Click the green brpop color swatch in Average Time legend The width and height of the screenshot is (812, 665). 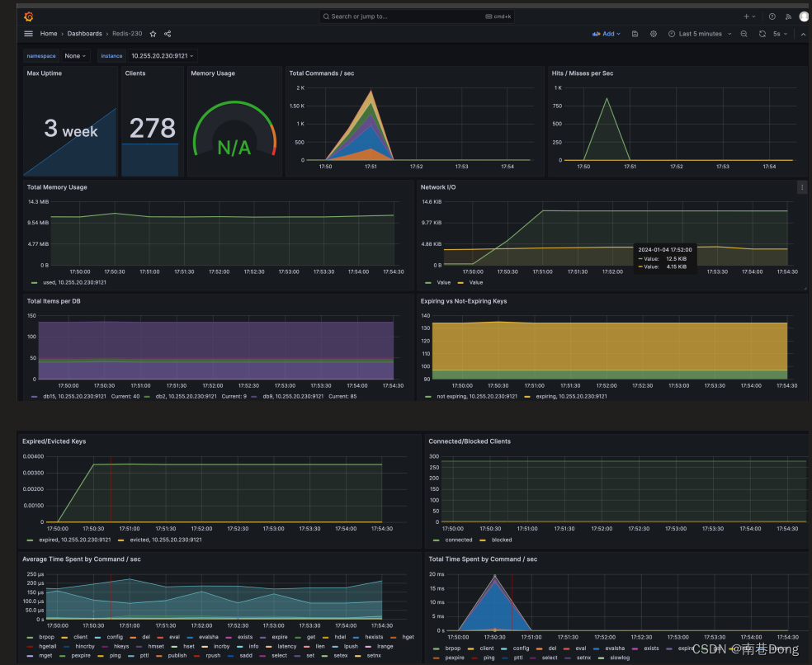(x=30, y=638)
